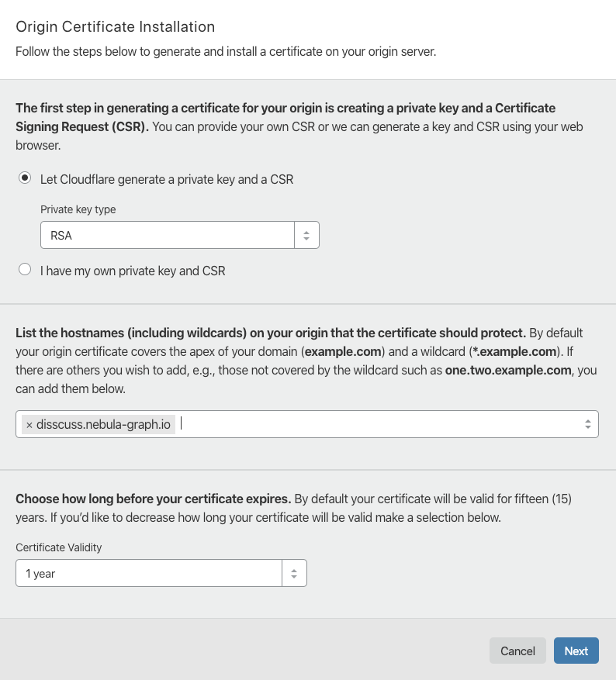Select Let Cloudflare generate a private key radio
The height and width of the screenshot is (680, 616).
coord(25,178)
